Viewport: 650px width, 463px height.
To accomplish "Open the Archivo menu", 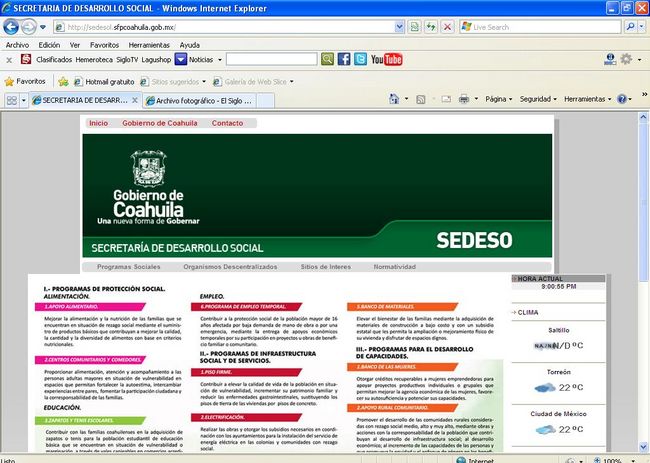I will pos(17,45).
